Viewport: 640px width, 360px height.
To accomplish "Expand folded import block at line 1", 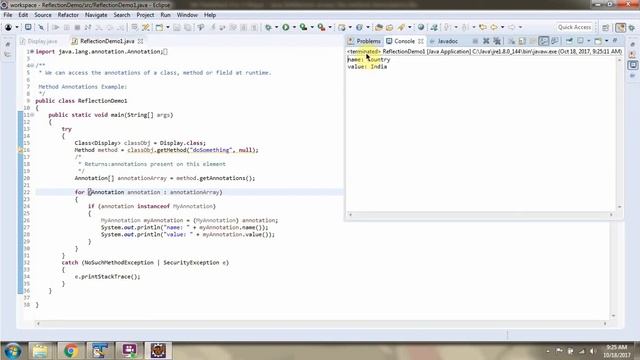I will tap(32, 52).
